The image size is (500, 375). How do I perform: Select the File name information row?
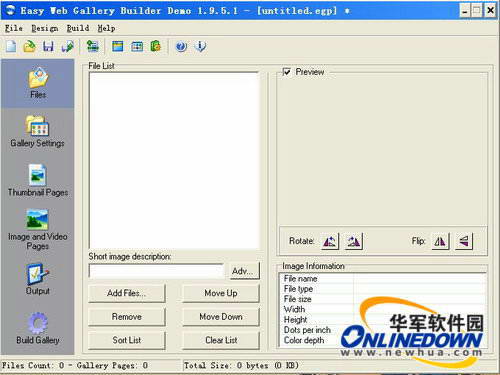tap(382, 279)
